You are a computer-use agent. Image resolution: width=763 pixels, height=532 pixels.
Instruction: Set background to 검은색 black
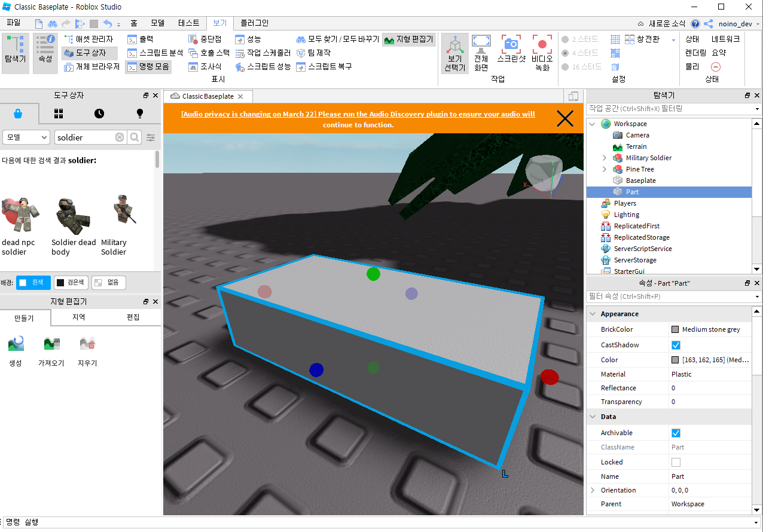point(71,283)
